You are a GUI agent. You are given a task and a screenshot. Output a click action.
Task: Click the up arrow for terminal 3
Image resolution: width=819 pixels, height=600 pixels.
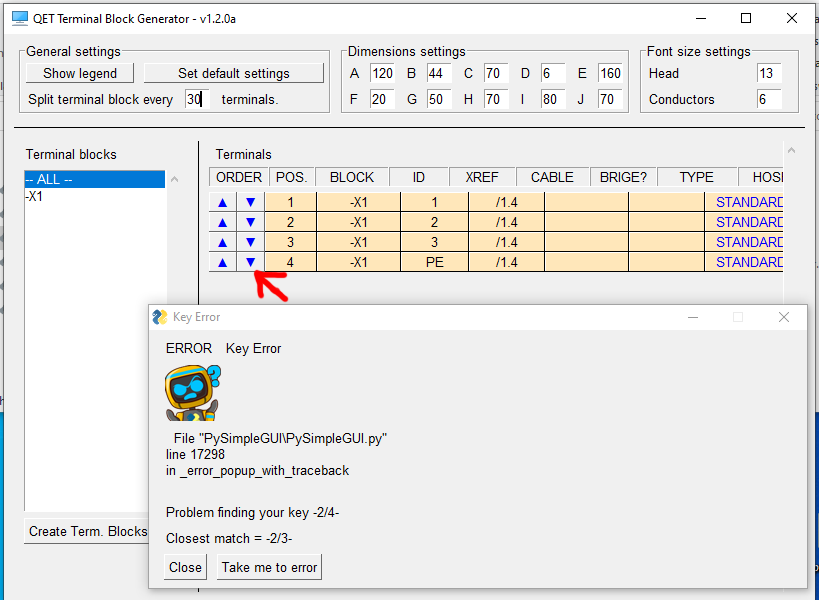pos(223,242)
